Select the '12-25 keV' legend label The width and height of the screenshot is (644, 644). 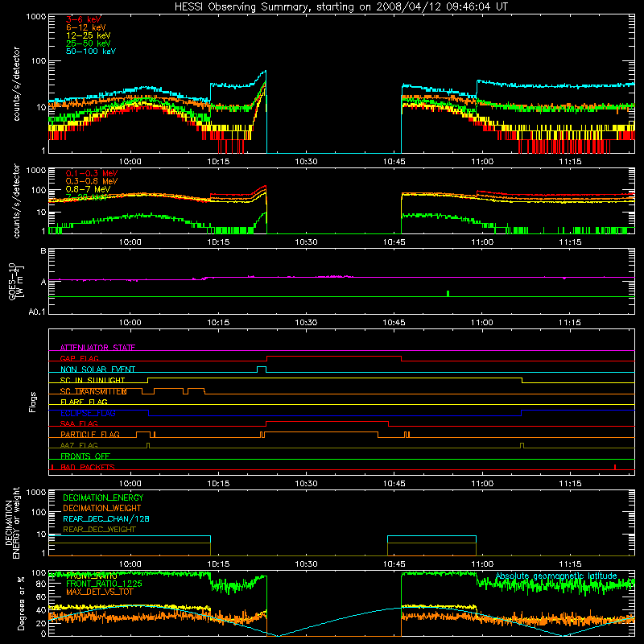(88, 35)
